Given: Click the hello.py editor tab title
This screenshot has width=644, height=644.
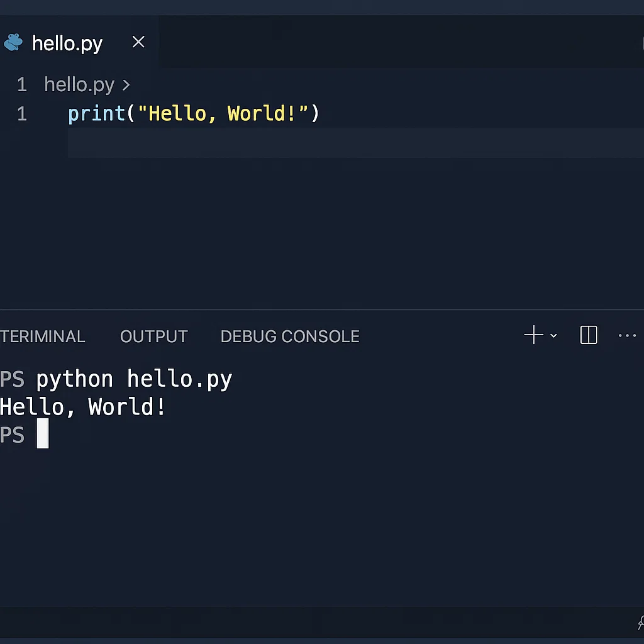Looking at the screenshot, I should coord(67,43).
